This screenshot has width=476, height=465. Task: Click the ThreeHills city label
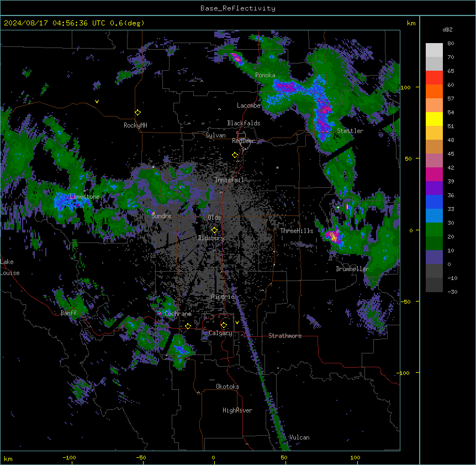[x=297, y=231]
